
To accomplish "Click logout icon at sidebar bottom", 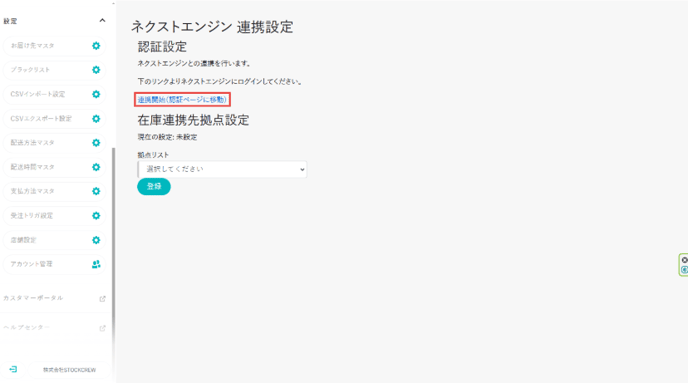I will coord(13,369).
